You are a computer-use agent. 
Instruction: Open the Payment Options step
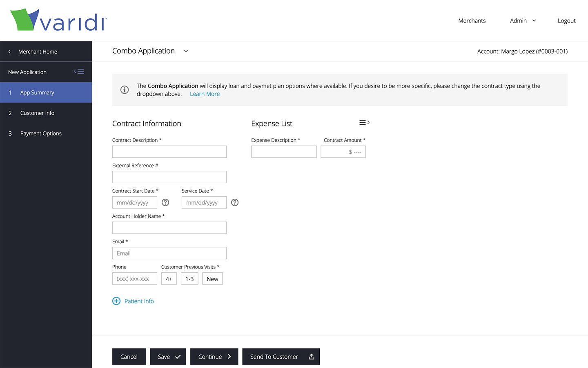click(41, 133)
